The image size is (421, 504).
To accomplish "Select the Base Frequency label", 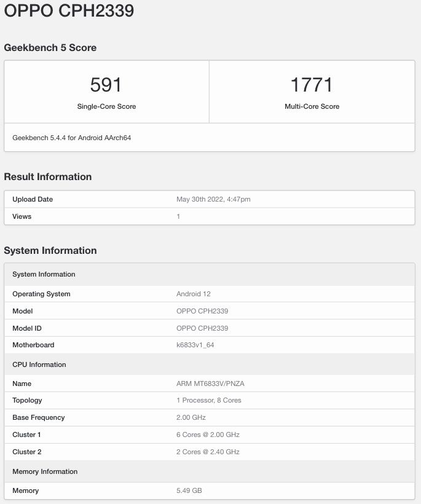I will (x=39, y=417).
